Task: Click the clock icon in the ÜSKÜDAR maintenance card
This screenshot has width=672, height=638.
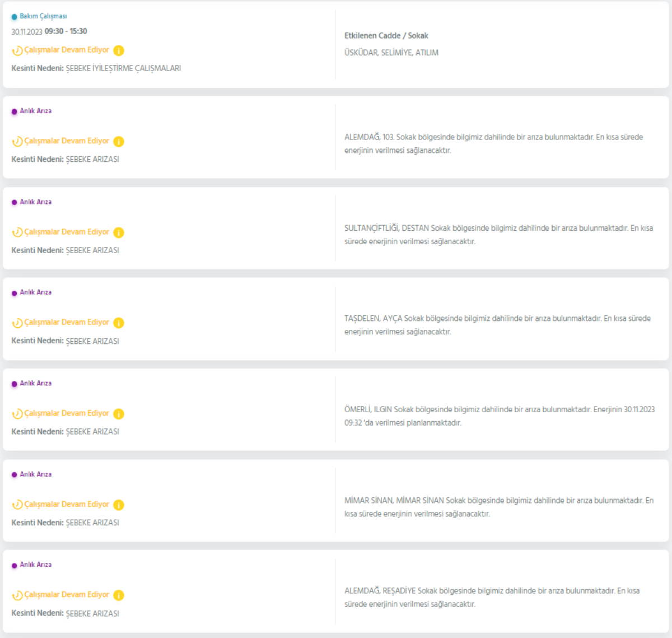Action: click(x=17, y=50)
